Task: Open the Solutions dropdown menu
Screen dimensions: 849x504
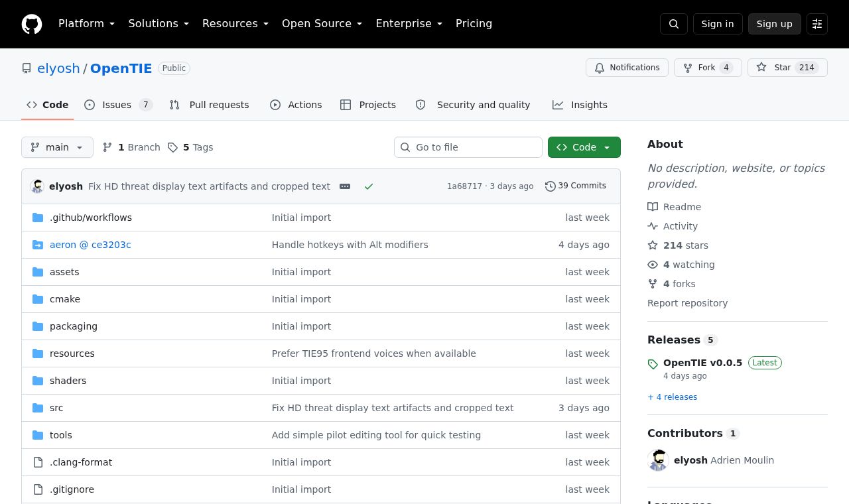Action: [x=159, y=24]
